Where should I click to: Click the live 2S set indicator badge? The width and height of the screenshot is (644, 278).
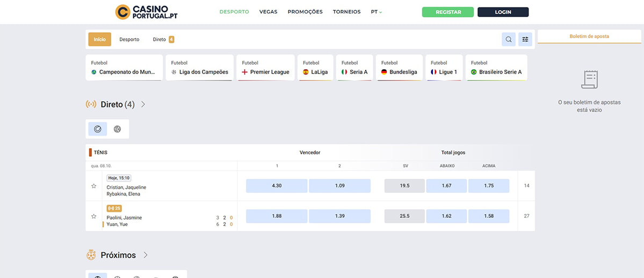pos(114,208)
